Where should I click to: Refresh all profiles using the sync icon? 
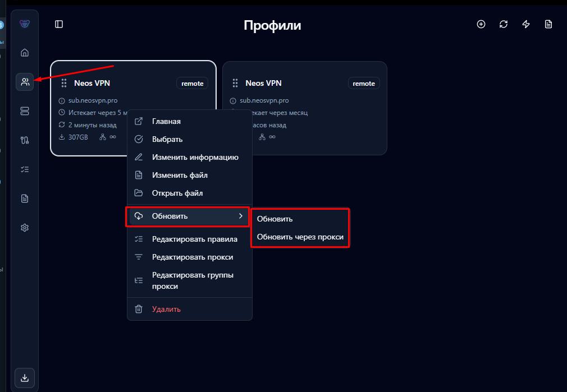(x=504, y=24)
